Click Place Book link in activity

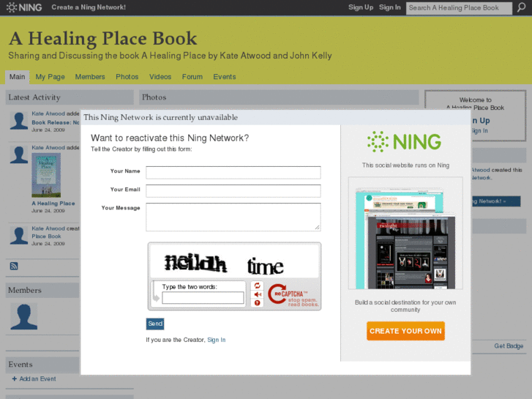coord(47,236)
